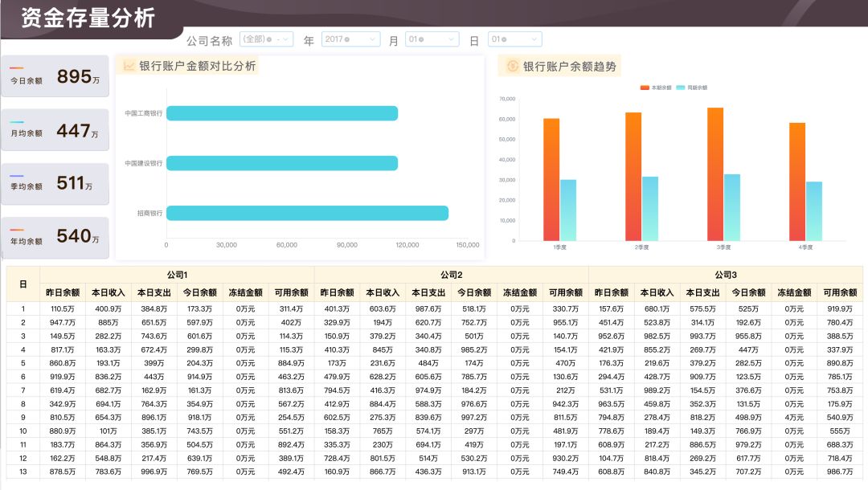
Task: Open the 年 dropdown showing 2017
Action: point(350,39)
